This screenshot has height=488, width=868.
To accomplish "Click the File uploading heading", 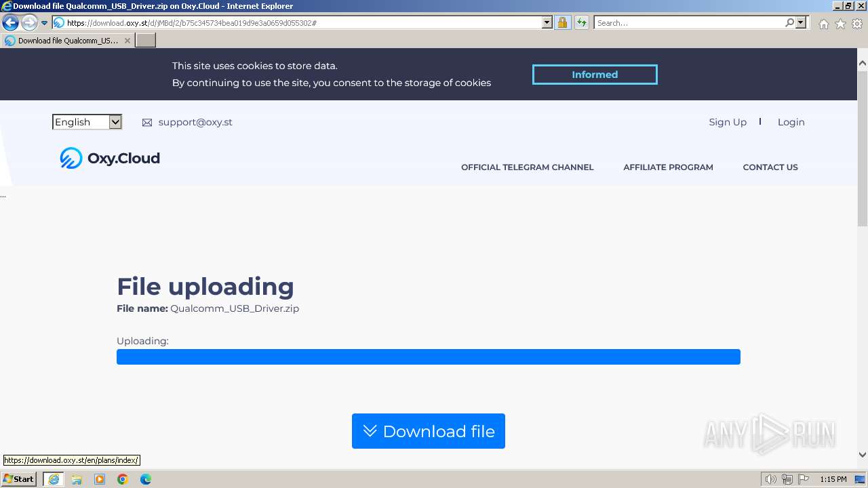I will click(x=205, y=287).
